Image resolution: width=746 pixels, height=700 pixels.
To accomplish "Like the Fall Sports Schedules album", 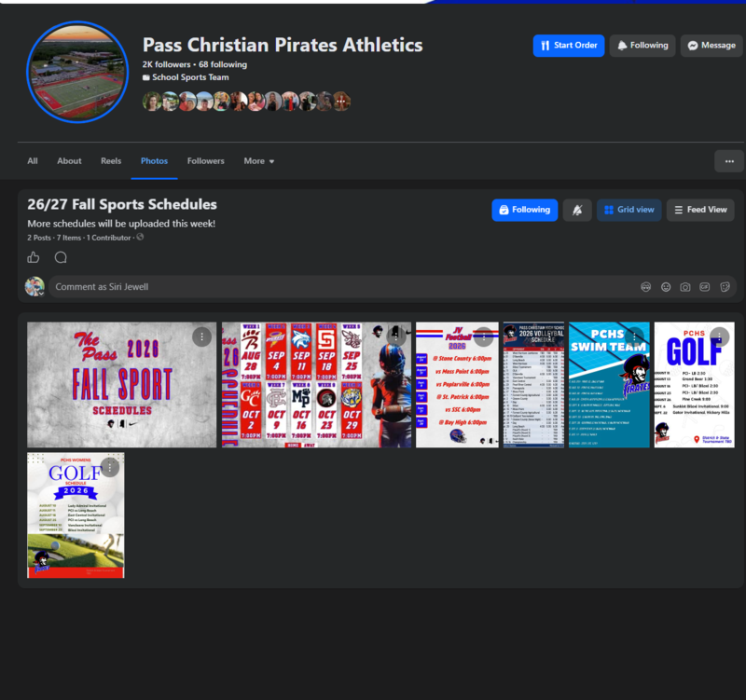I will click(34, 257).
